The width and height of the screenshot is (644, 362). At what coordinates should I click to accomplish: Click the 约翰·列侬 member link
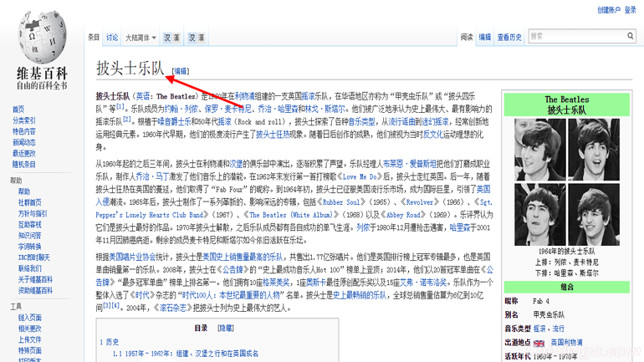tap(181, 110)
